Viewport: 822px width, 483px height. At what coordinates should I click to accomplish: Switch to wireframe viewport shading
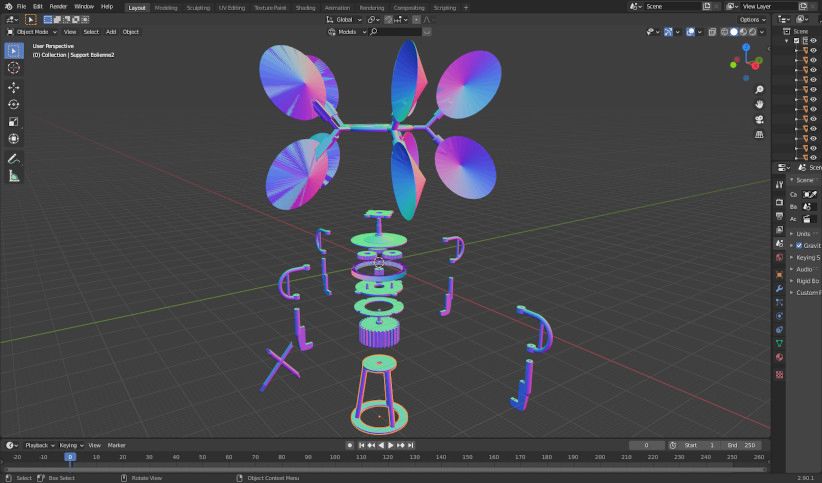click(x=724, y=32)
